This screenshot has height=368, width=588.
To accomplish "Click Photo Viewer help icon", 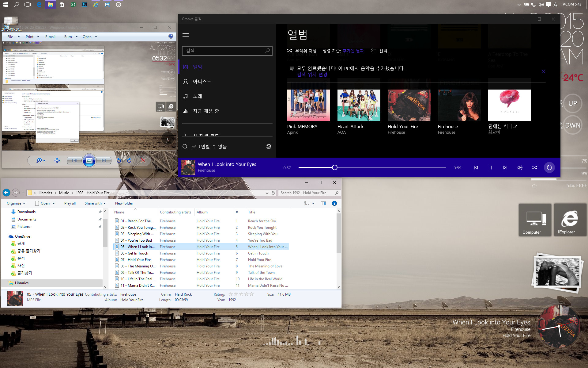I will [171, 36].
